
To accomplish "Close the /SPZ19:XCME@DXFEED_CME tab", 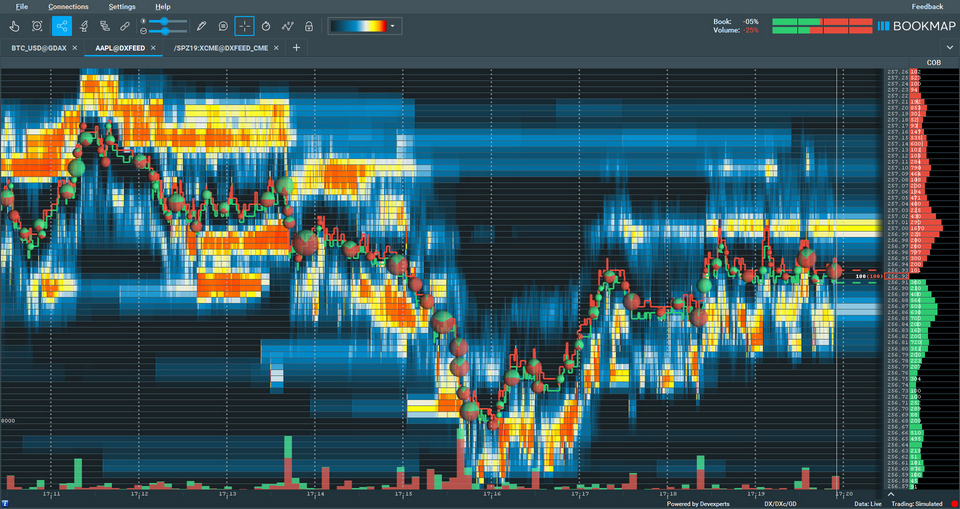I will 278,48.
